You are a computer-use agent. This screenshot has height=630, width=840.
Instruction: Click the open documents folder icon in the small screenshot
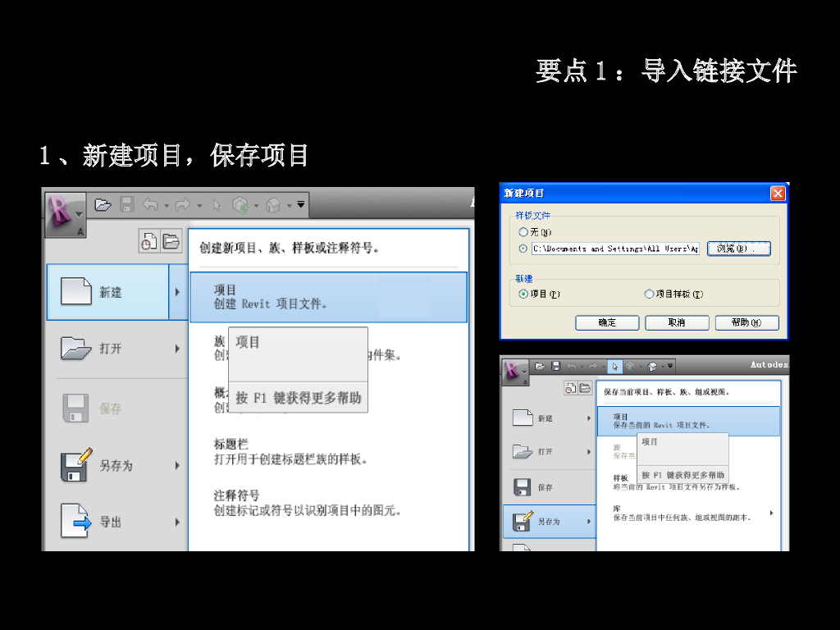(584, 388)
